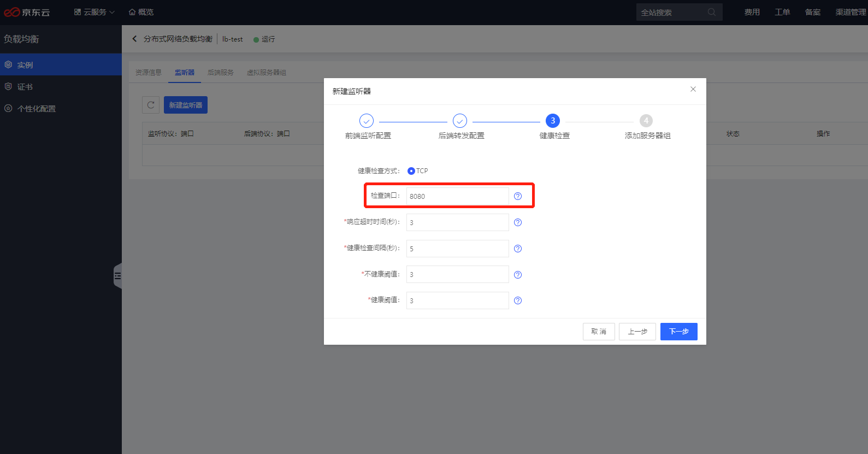Open the 工单 tickets menu
This screenshot has width=868, height=454.
click(782, 12)
